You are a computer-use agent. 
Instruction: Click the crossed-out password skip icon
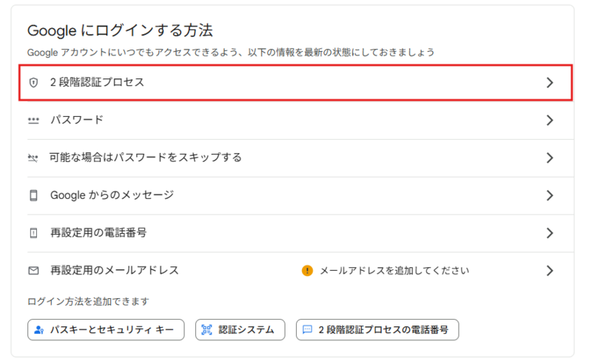[x=33, y=158]
